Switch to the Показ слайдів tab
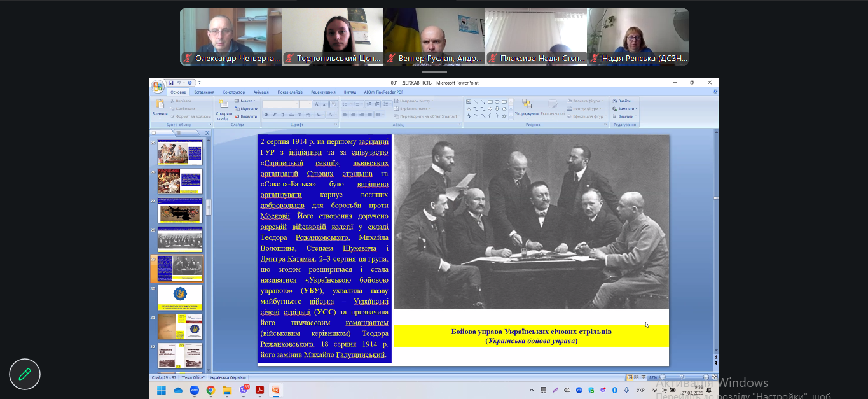The height and width of the screenshot is (399, 868). pos(290,92)
